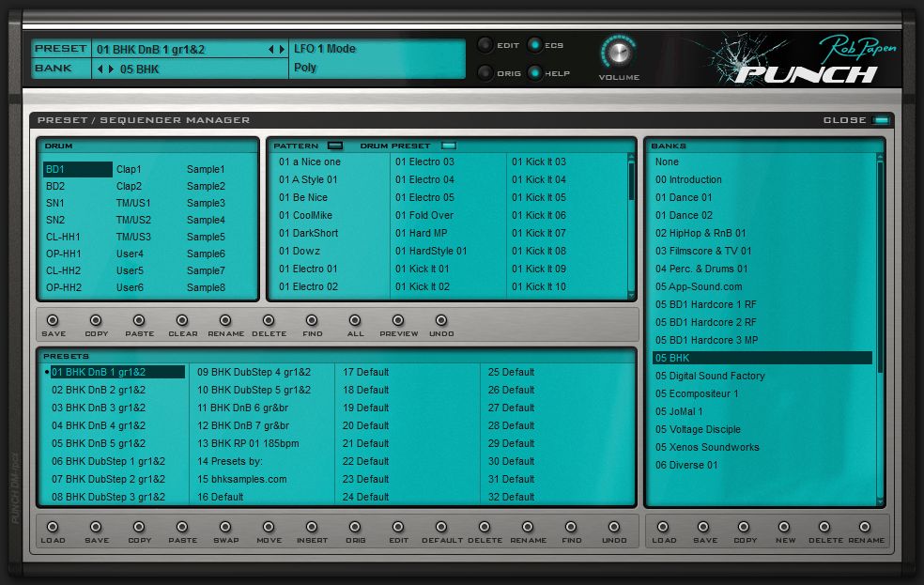The height and width of the screenshot is (585, 924).
Task: Click the presets FIND knob button
Action: [x=570, y=527]
